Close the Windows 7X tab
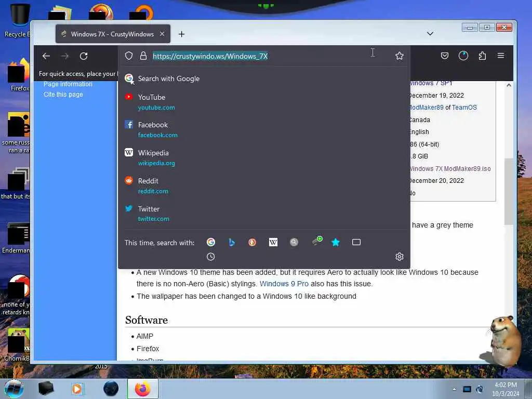 click(x=162, y=34)
